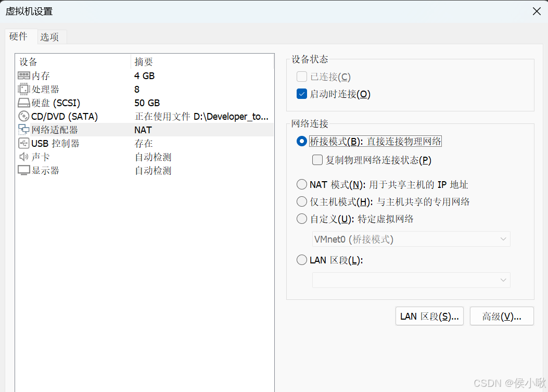Select the 声卡 device label
Screen dimensions: 548x392
[41, 157]
